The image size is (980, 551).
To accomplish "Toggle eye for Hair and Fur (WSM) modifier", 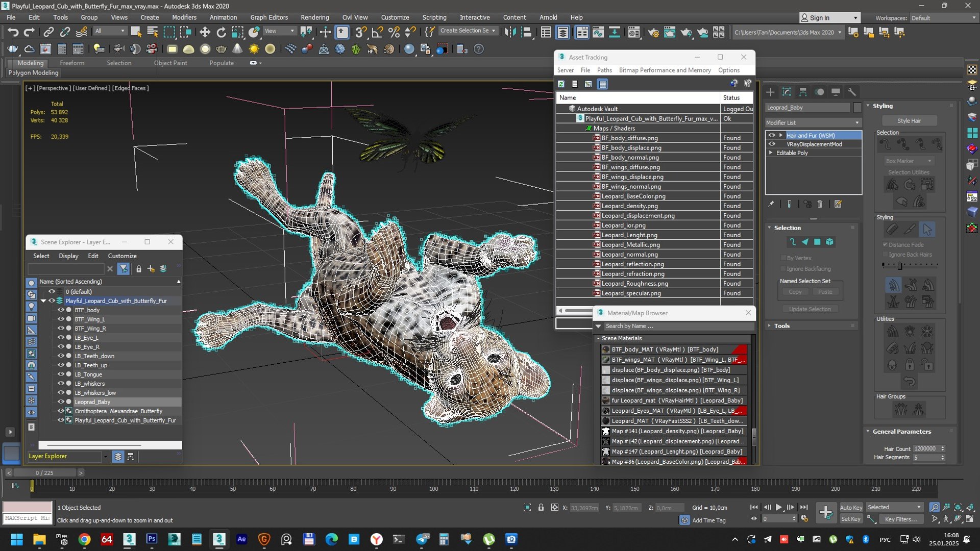I will pos(772,135).
